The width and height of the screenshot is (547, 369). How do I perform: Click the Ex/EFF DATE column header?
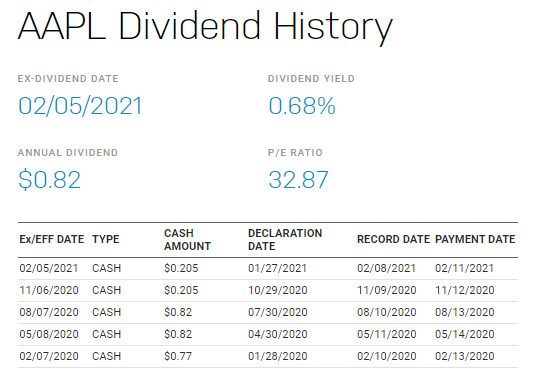52,239
